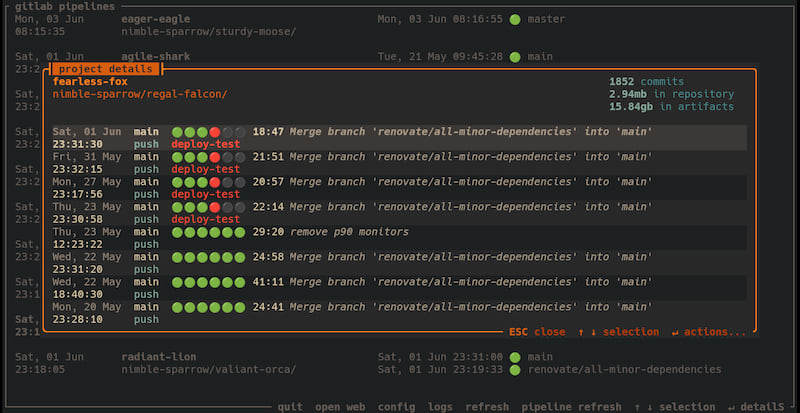
Task: Click the deploy-test label in 23:17:56 row
Action: (206, 195)
